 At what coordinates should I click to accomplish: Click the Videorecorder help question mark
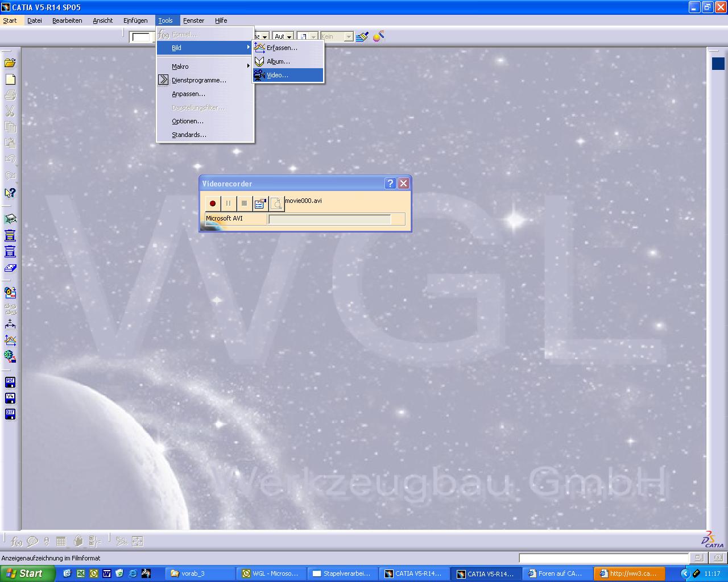pyautogui.click(x=390, y=183)
